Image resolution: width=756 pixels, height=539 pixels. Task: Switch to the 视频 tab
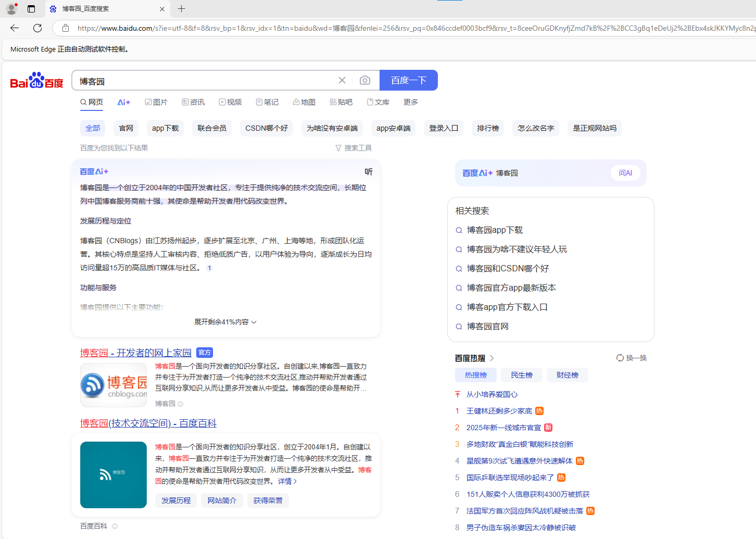(230, 102)
